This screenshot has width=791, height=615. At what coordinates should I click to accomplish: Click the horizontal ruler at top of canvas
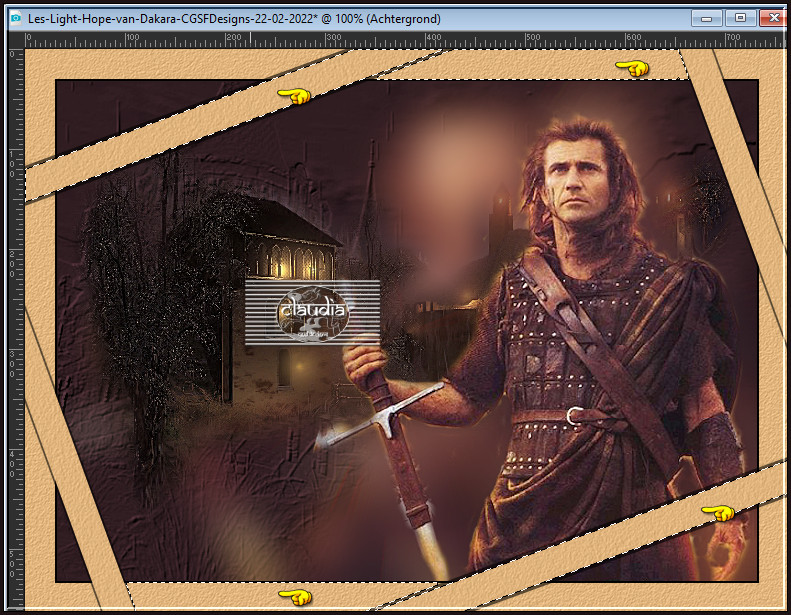click(406, 40)
